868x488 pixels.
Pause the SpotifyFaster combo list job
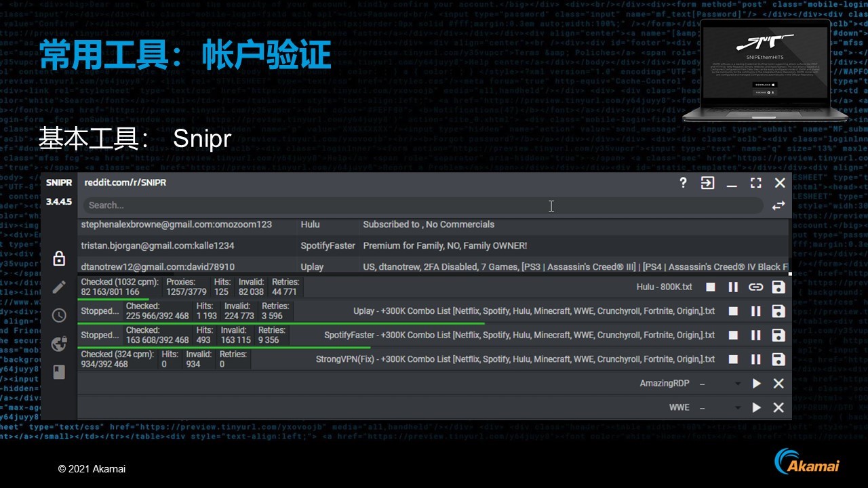pyautogui.click(x=755, y=335)
